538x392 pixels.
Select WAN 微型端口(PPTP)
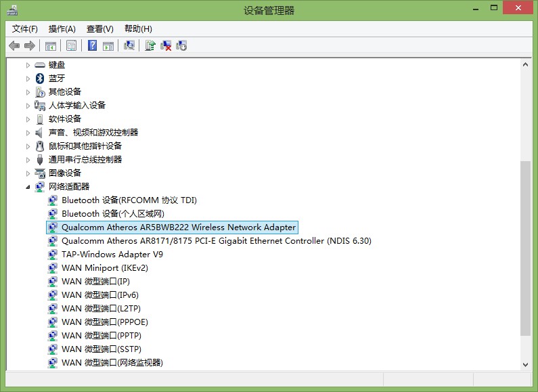[x=102, y=336]
